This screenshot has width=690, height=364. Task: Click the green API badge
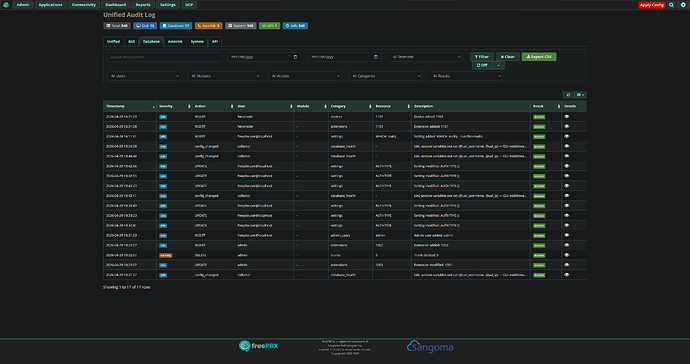pos(269,26)
